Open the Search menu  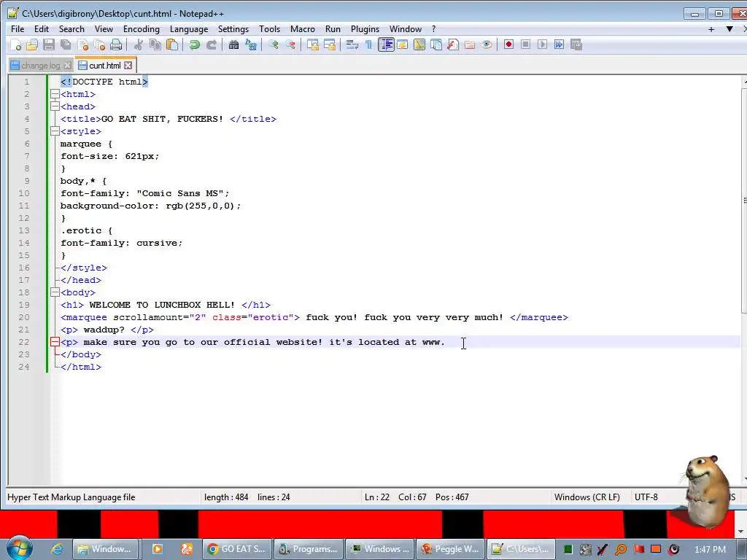point(71,29)
